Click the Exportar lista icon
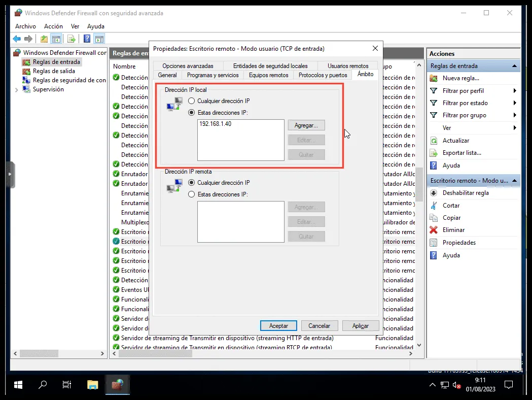Viewport: 532px width, 400px height. [434, 153]
